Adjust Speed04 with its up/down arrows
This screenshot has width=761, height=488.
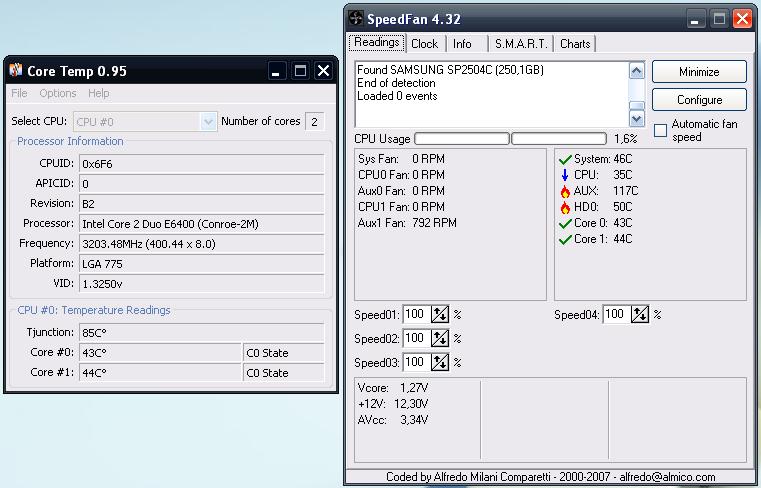(640, 315)
